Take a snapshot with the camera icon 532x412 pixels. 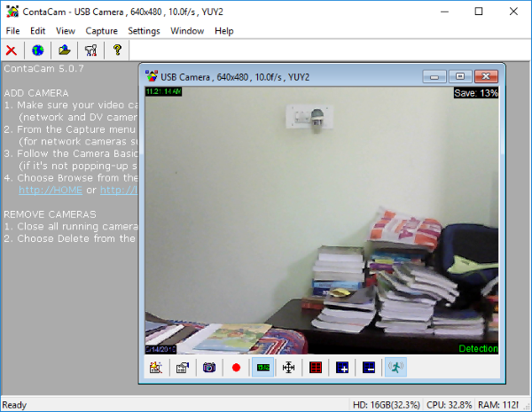click(209, 368)
